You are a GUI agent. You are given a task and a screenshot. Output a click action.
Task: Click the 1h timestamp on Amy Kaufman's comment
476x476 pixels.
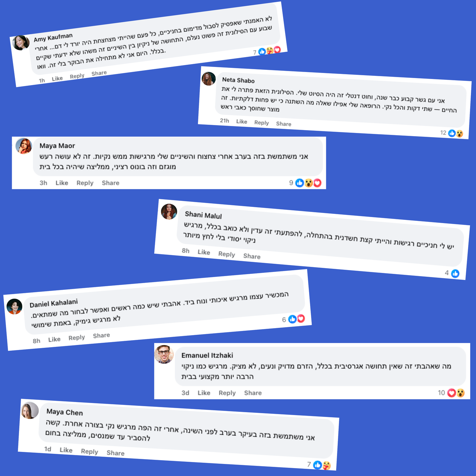click(x=42, y=80)
